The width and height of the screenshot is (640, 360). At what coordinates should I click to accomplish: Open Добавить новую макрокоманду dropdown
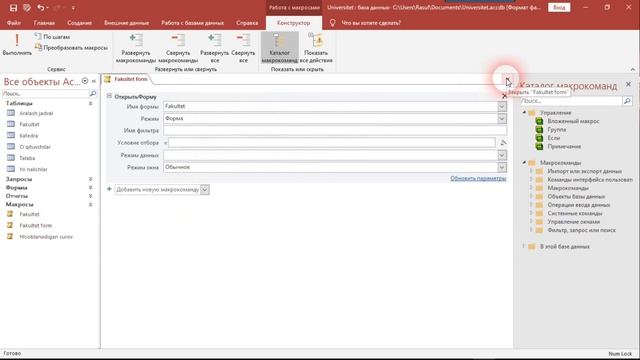click(205, 190)
